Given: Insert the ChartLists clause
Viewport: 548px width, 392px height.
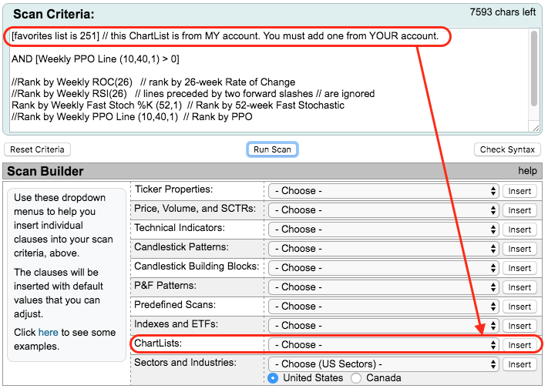Looking at the screenshot, I should 519,345.
